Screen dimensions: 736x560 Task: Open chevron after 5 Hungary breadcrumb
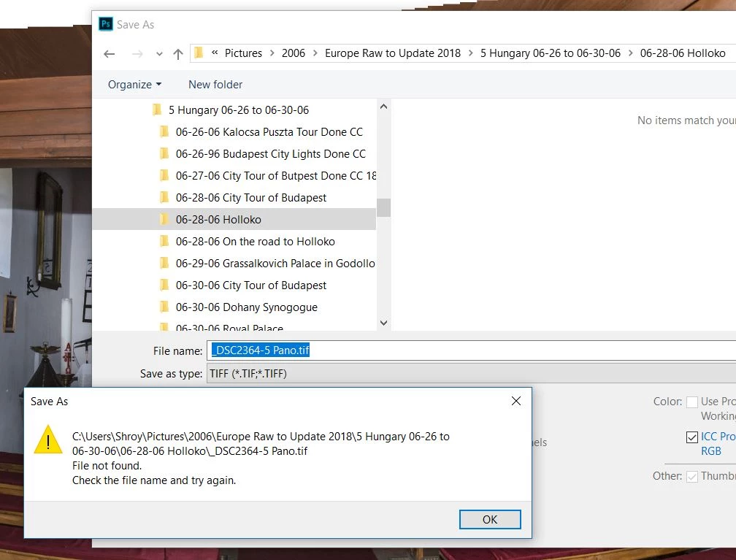click(630, 53)
